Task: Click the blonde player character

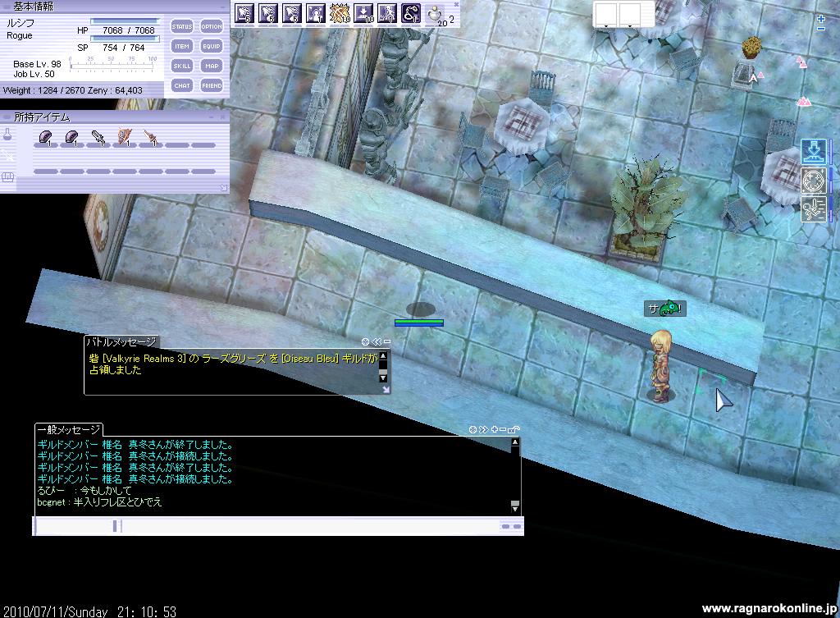Action: [x=661, y=366]
